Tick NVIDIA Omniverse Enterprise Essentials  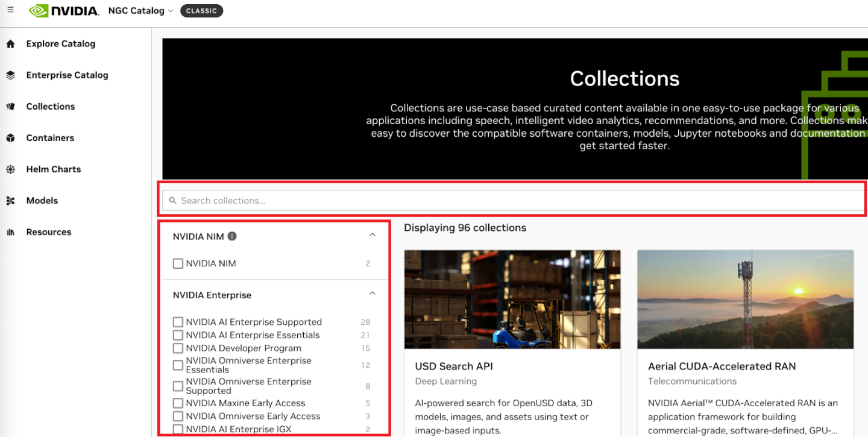coord(178,365)
